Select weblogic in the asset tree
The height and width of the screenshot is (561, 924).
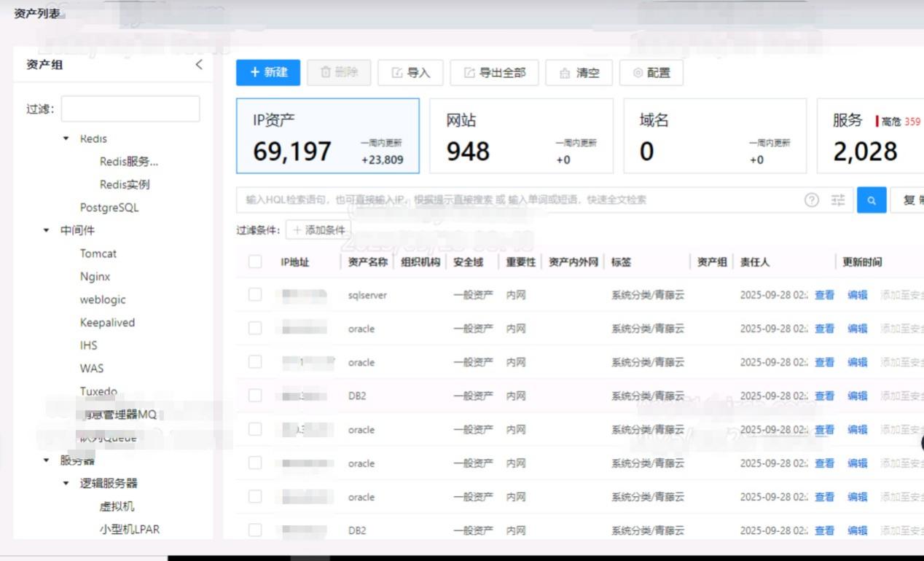pos(103,299)
